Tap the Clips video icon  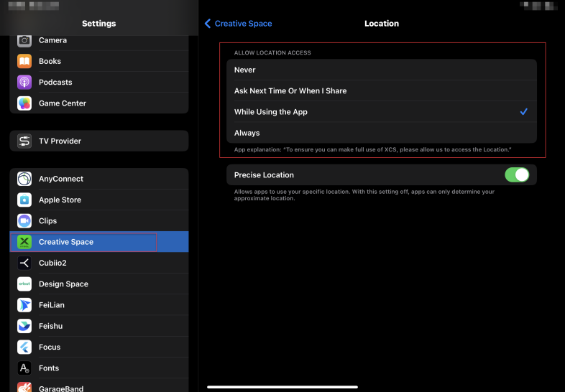[x=24, y=220]
